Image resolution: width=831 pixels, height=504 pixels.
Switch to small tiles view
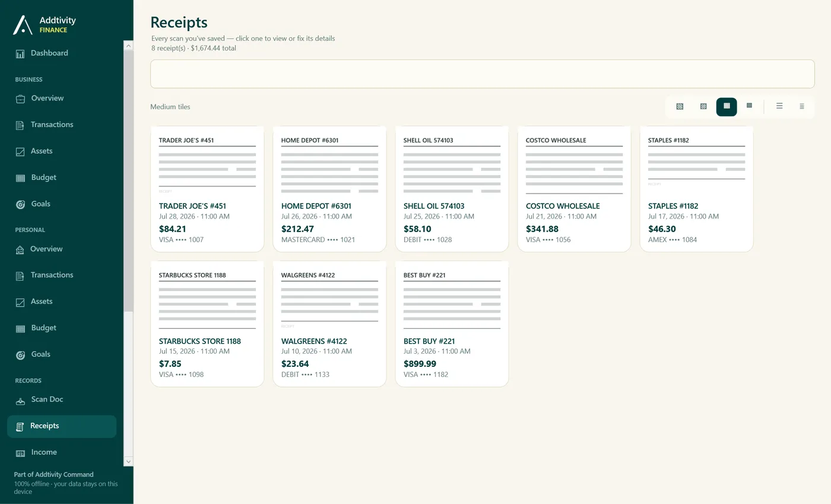[749, 107]
